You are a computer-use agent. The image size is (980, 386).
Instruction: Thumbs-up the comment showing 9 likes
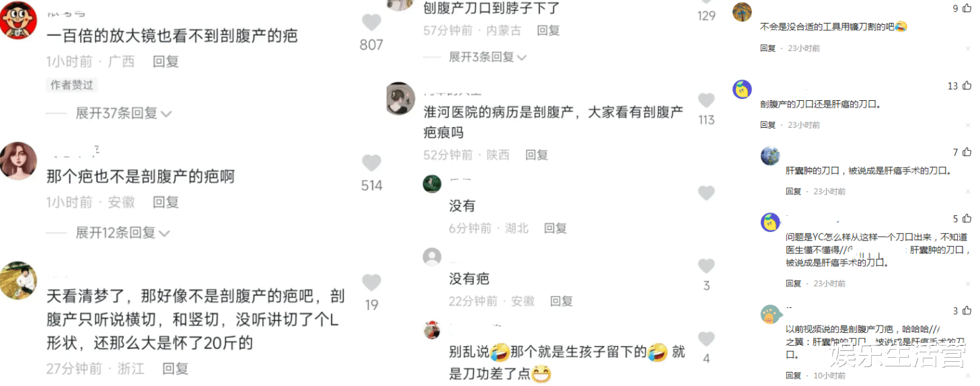(x=967, y=9)
